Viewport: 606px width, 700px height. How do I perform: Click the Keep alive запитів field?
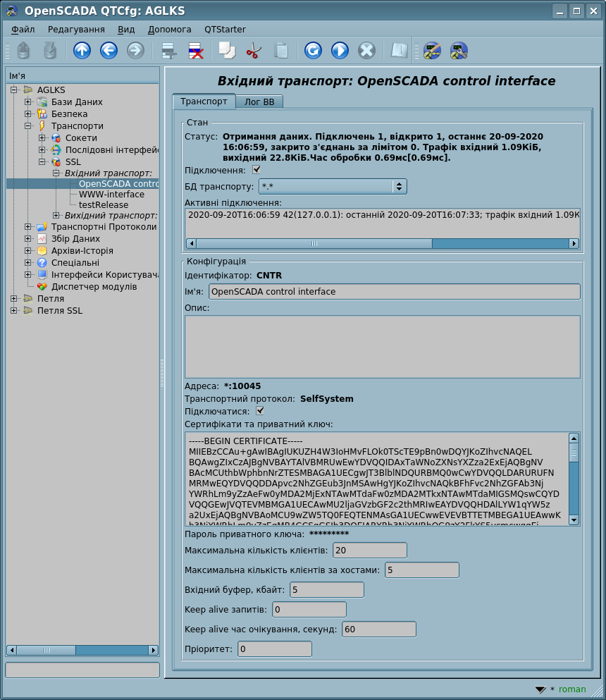[x=309, y=609]
